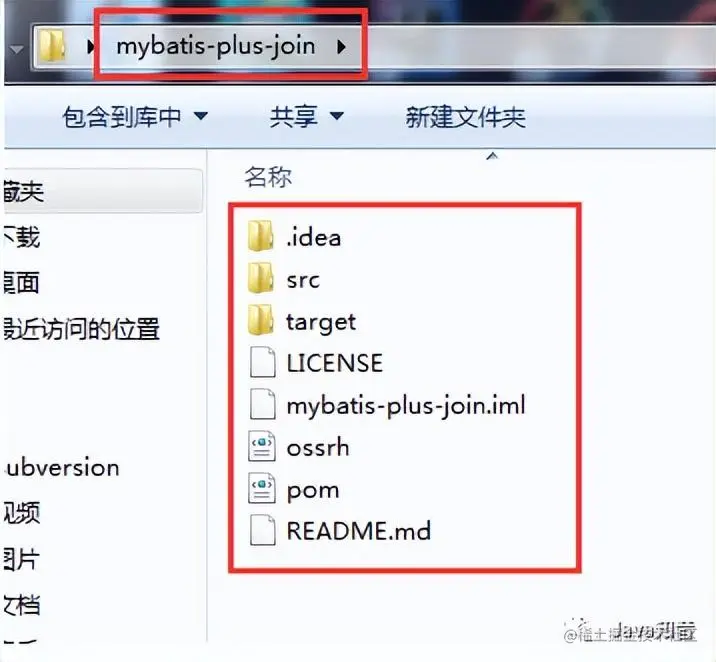Select the target folder icon
The width and height of the screenshot is (716, 662).
(261, 320)
